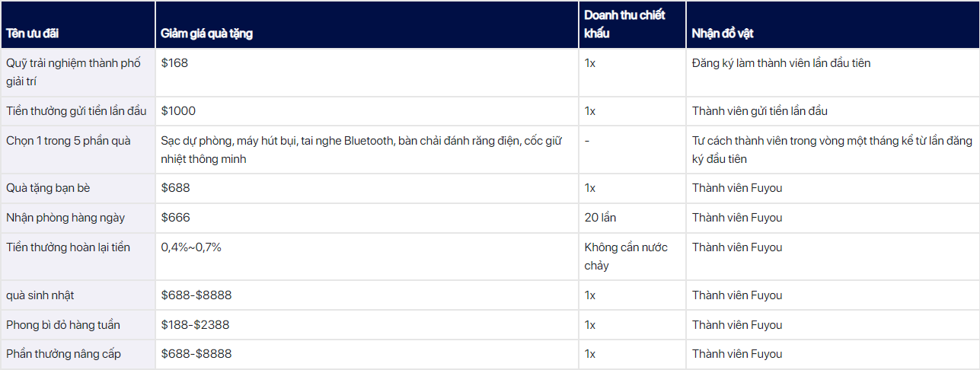The width and height of the screenshot is (980, 370).
Task: Select the "Giảm giá quà tặng" header
Action: pos(207,34)
